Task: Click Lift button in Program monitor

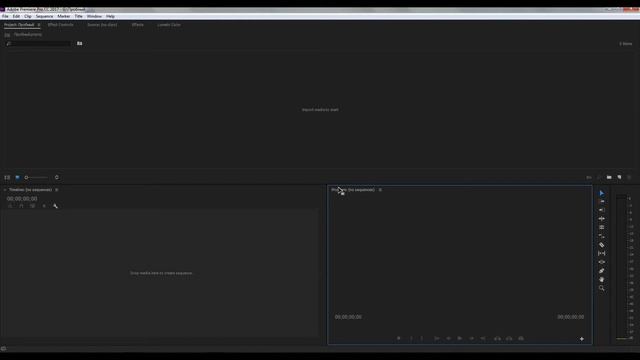Action: click(x=497, y=338)
